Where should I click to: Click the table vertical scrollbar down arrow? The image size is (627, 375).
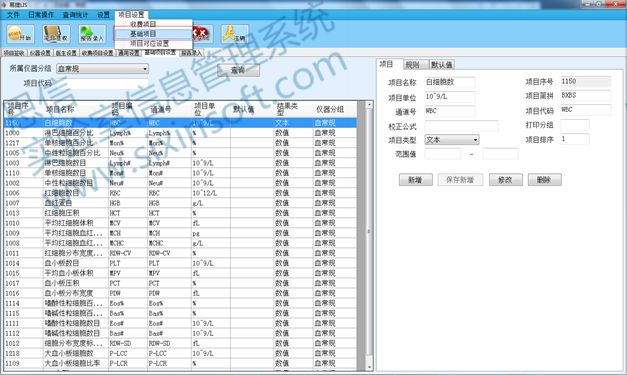pos(369,366)
